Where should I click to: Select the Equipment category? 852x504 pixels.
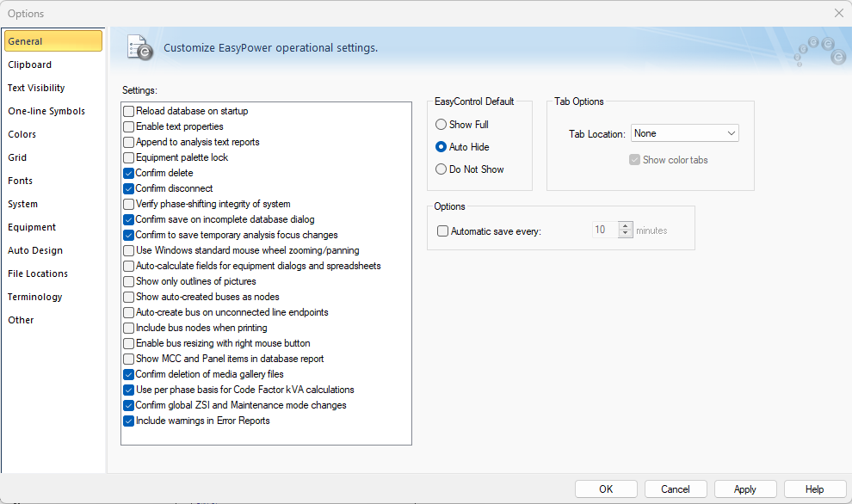(32, 228)
